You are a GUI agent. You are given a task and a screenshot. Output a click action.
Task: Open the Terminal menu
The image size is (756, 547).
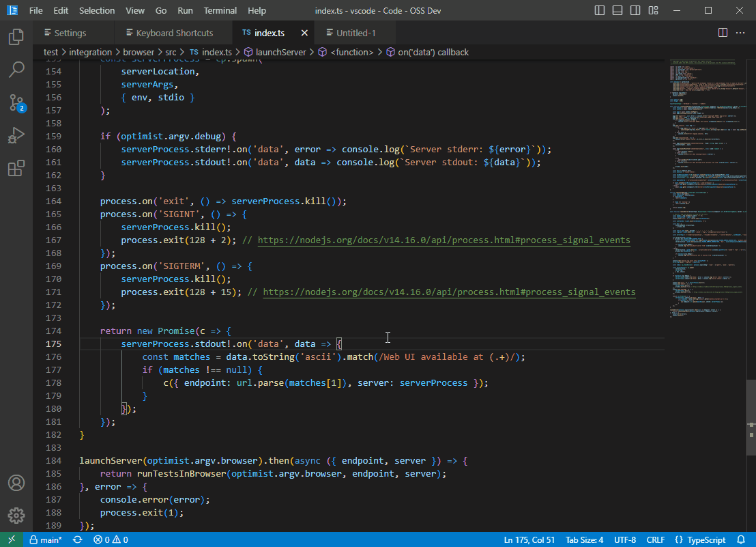[220, 11]
